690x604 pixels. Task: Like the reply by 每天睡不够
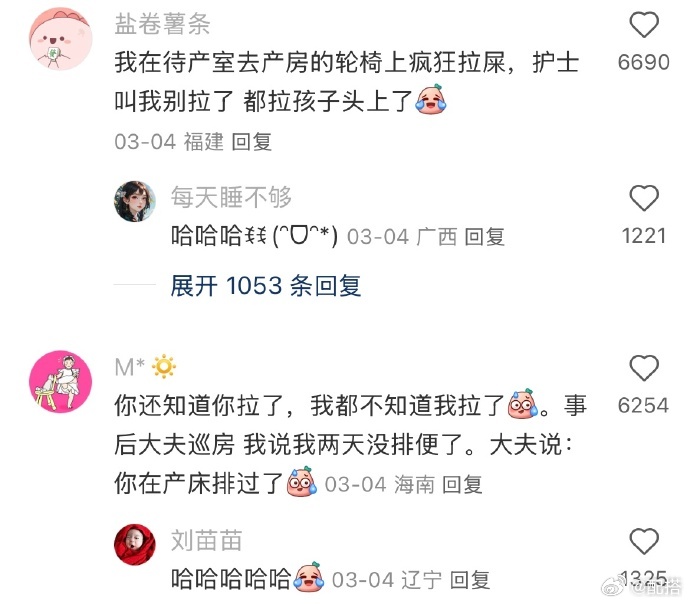point(644,198)
